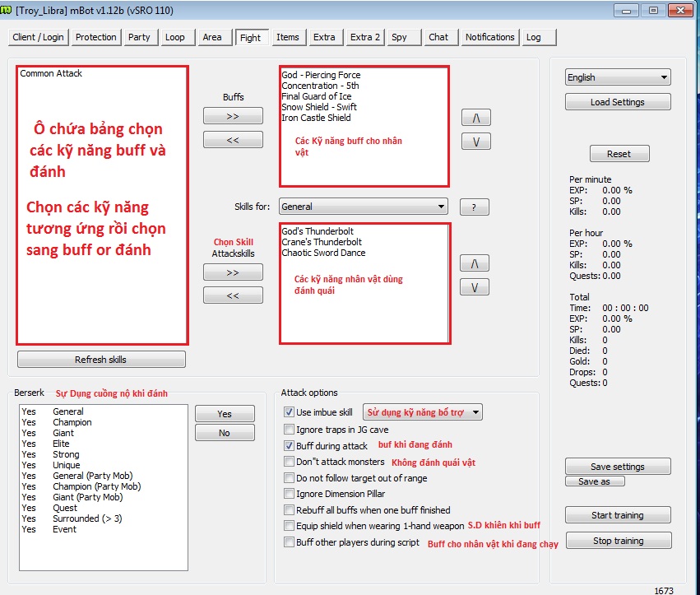Open the Notifications tab

[489, 37]
